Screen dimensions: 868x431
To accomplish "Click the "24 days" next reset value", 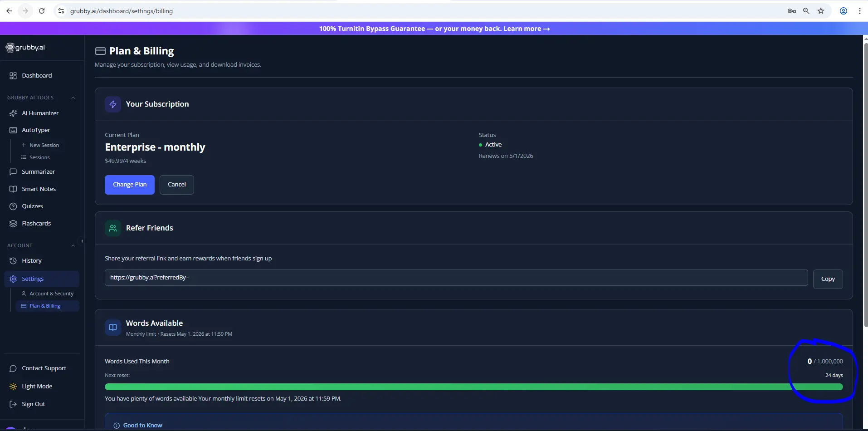I will coord(834,376).
